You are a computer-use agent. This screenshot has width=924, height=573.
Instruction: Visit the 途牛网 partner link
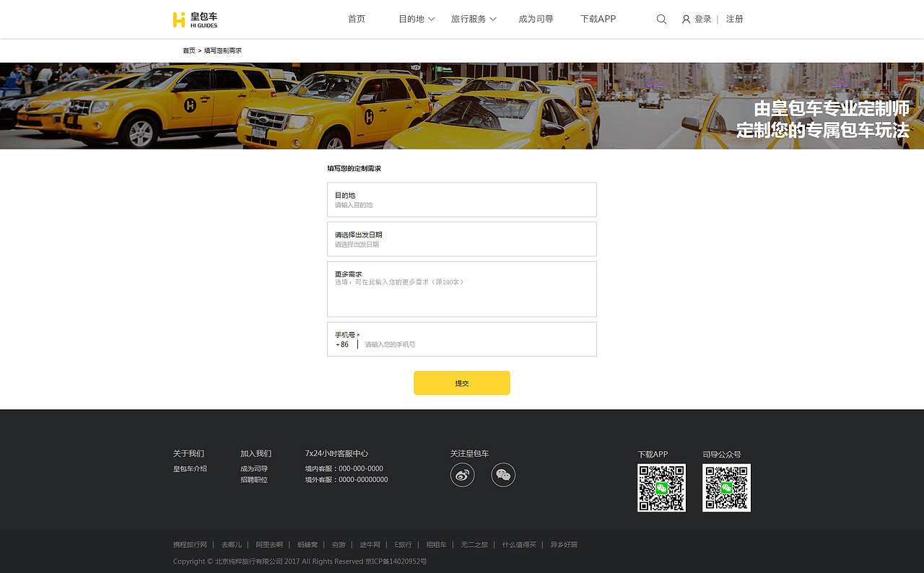click(x=370, y=545)
